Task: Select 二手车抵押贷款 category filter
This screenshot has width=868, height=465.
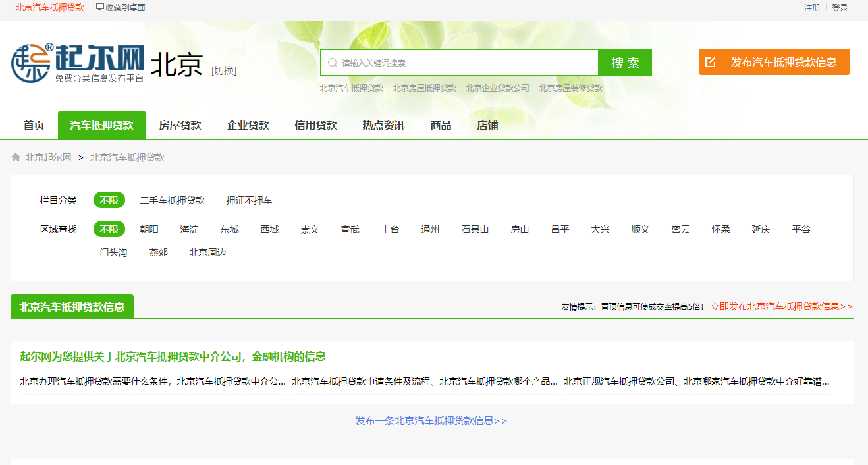Action: click(173, 200)
